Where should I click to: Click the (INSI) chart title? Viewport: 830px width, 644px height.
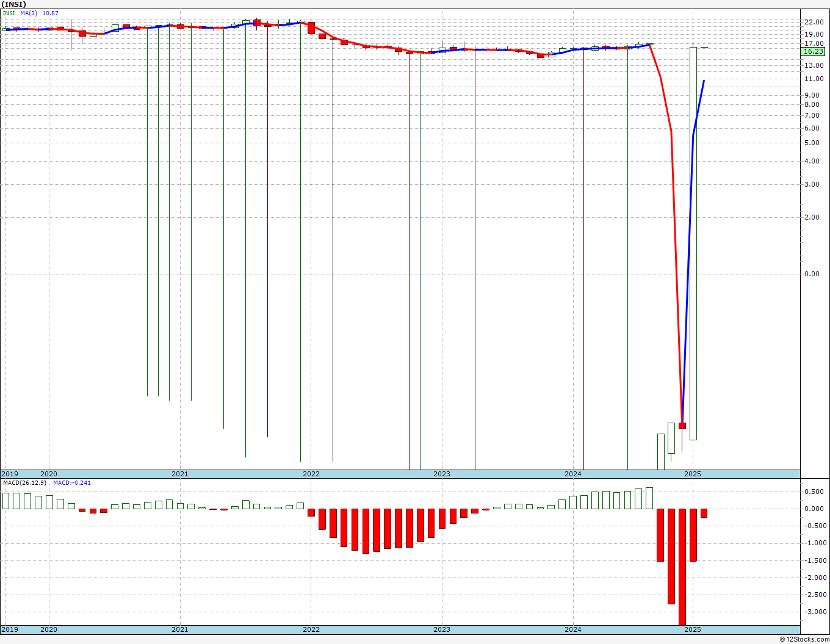click(13, 4)
